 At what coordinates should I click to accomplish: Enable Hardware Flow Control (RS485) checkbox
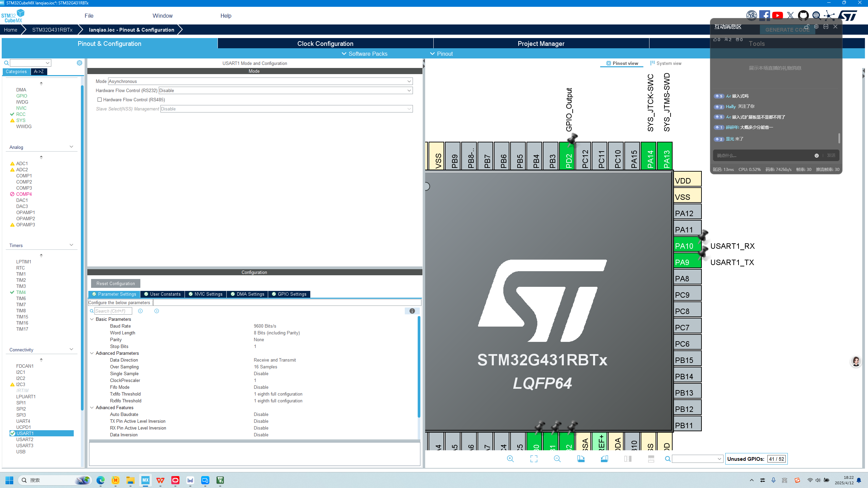(x=100, y=100)
